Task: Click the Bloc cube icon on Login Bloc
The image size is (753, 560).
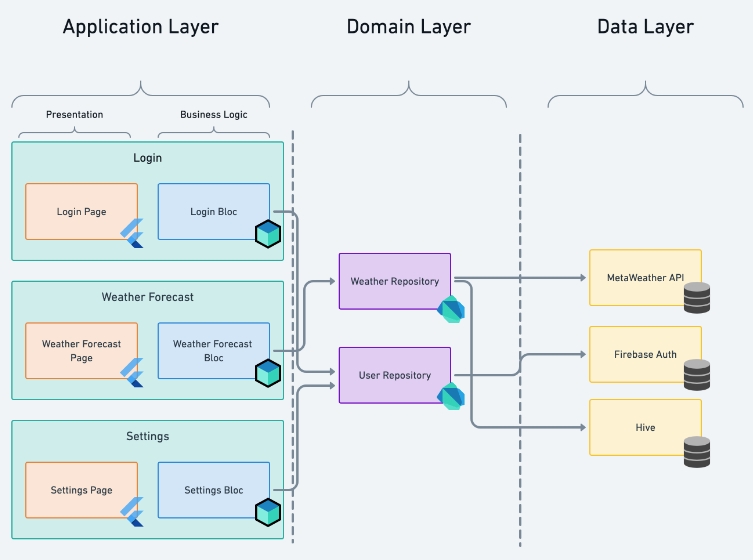Action: coord(268,234)
